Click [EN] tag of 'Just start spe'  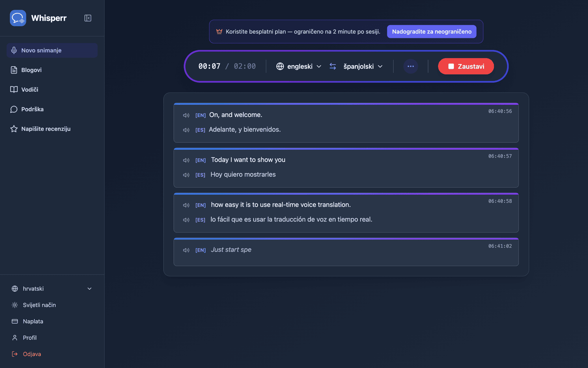[200, 250]
